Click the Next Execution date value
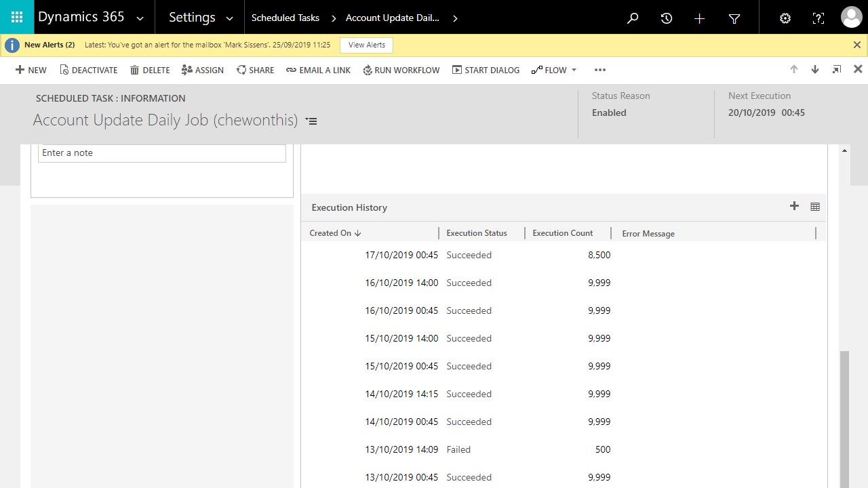Viewport: 868px width, 488px height. tap(766, 113)
